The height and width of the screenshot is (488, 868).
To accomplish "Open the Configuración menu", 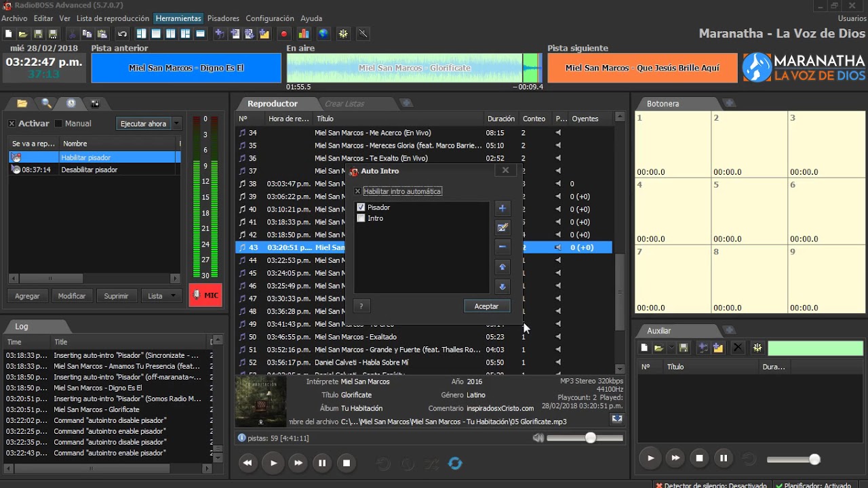I will pyautogui.click(x=270, y=18).
